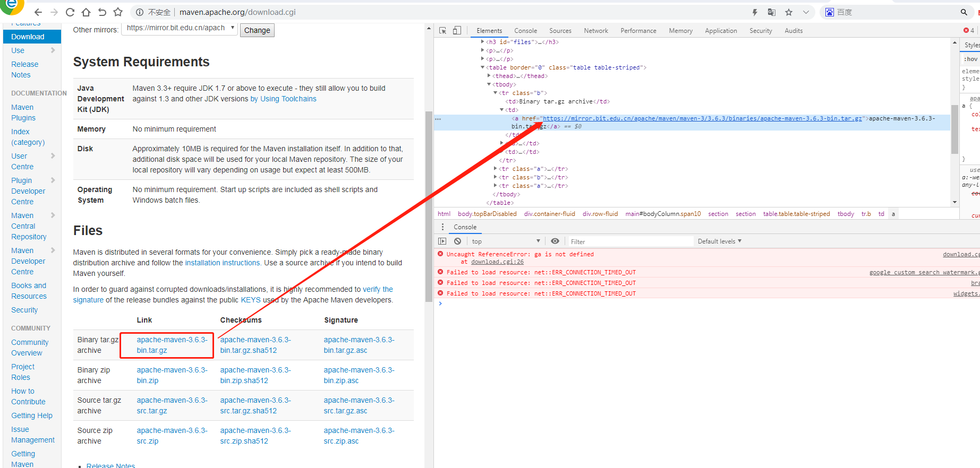The height and width of the screenshot is (468, 980).
Task: Click the lightning speed mode icon
Action: coord(754,12)
